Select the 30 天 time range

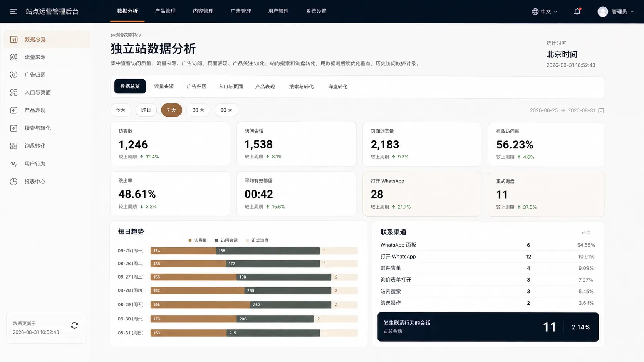click(x=198, y=110)
